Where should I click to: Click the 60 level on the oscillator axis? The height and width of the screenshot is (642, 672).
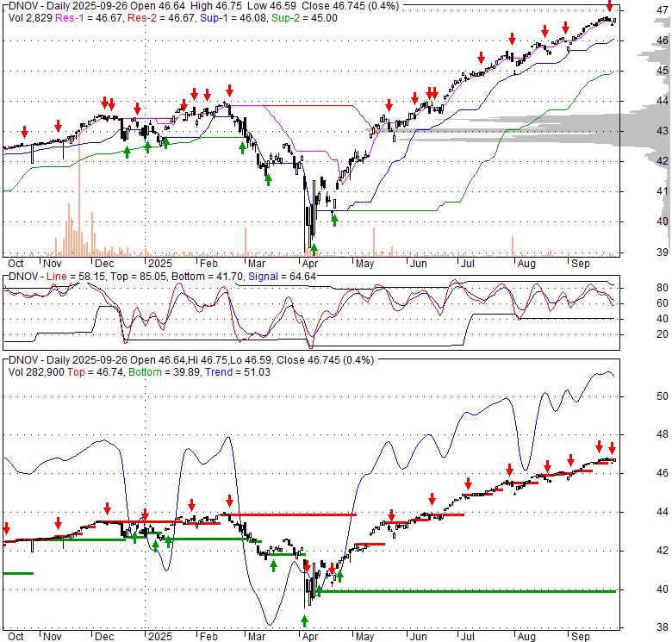coord(663,303)
